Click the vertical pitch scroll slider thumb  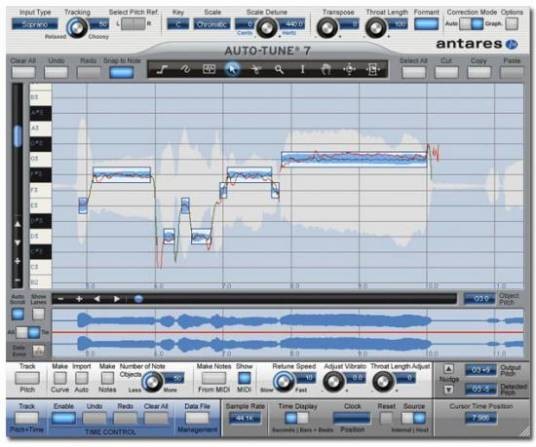(x=17, y=136)
